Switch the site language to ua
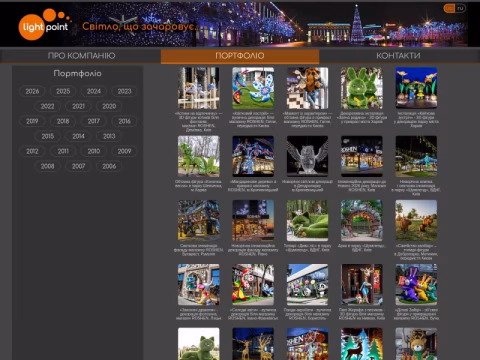This screenshot has width=480, height=360. 449,8
